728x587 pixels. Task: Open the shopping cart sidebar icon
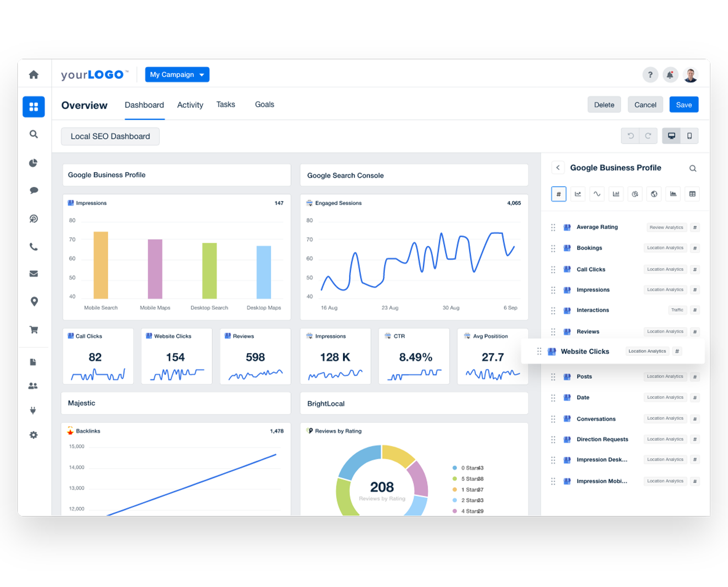34,330
